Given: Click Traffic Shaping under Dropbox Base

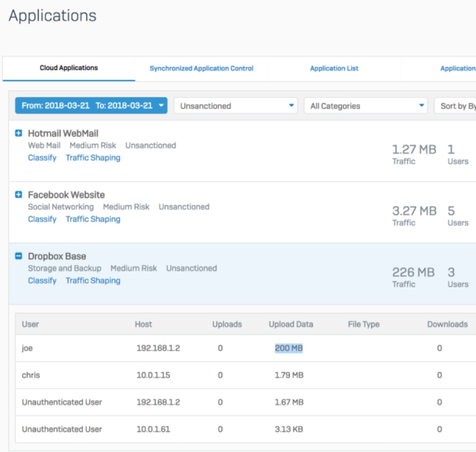Looking at the screenshot, I should tap(93, 281).
